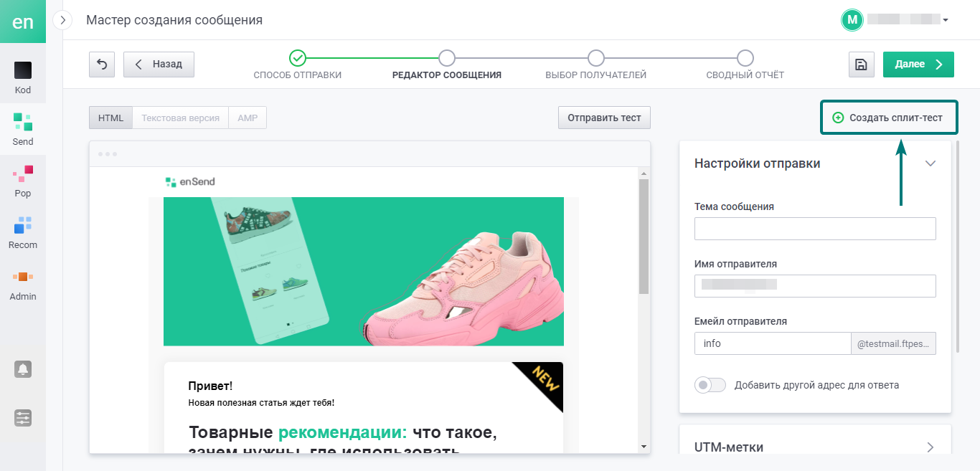
Task: Click the Тема сообщения input field
Action: [x=815, y=229]
